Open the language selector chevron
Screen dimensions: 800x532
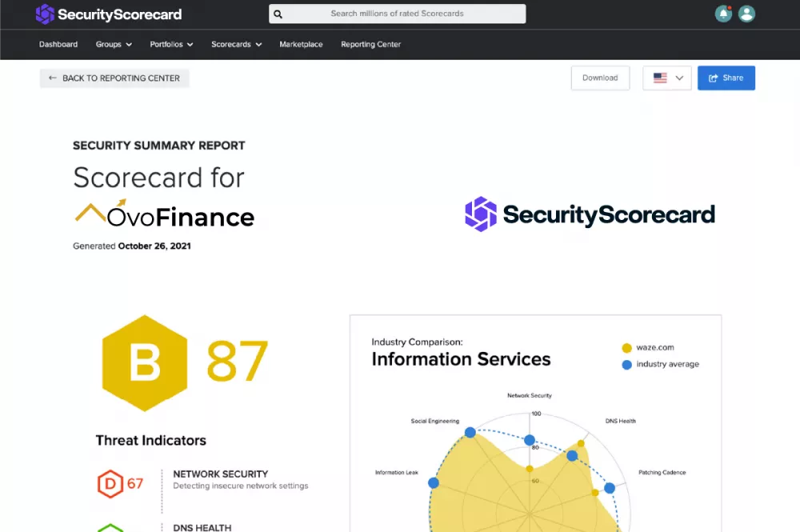pos(679,78)
